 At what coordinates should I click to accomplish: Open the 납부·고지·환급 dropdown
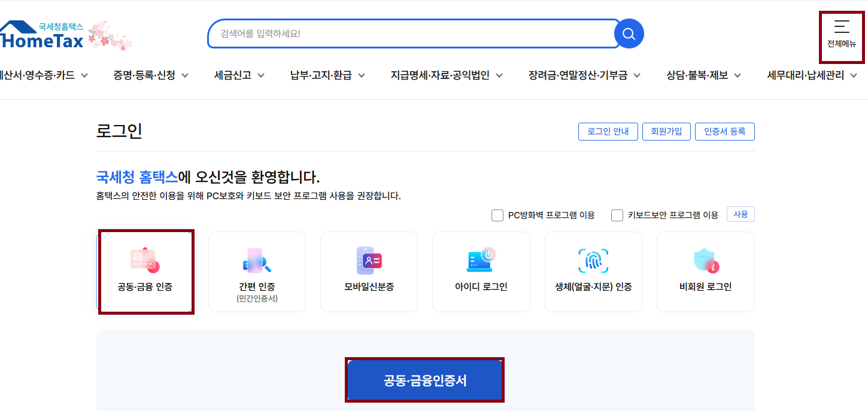coord(321,75)
